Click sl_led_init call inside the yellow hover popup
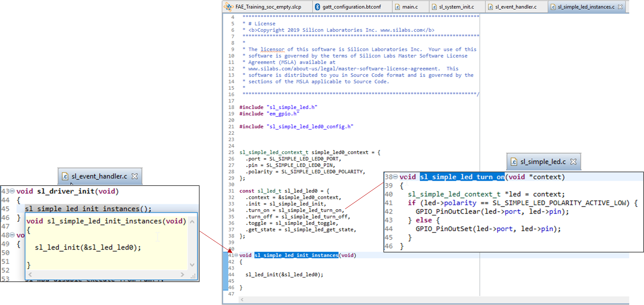644x305 pixels. pyautogui.click(x=88, y=247)
